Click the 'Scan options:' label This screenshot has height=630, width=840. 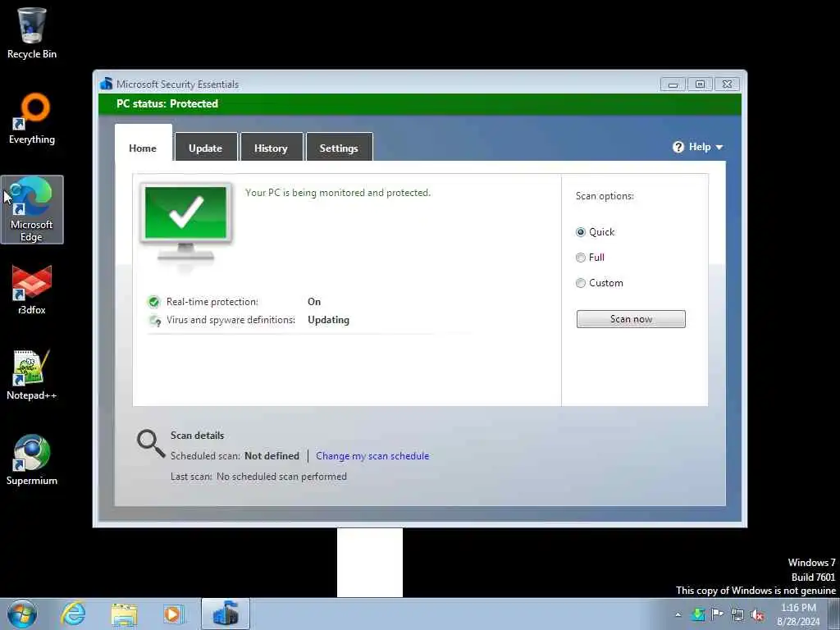coord(605,196)
